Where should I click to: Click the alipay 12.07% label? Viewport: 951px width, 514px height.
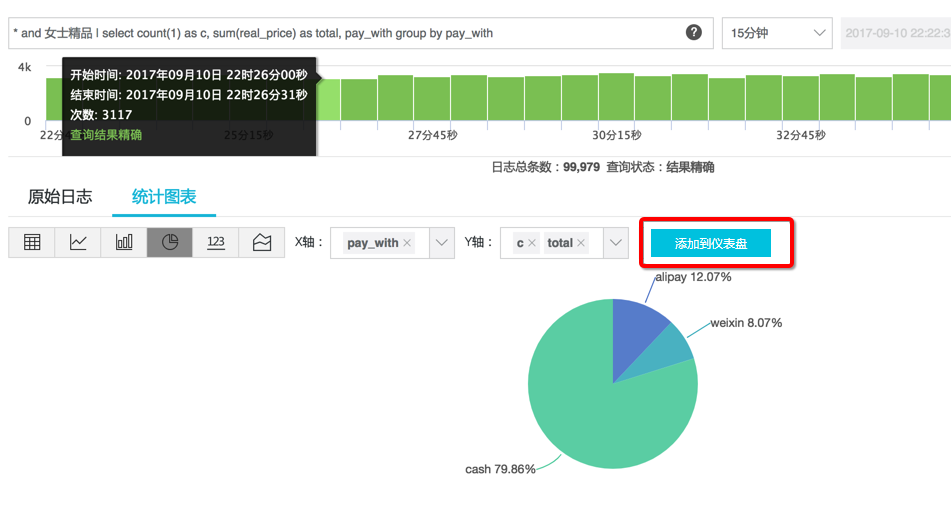[x=693, y=277]
